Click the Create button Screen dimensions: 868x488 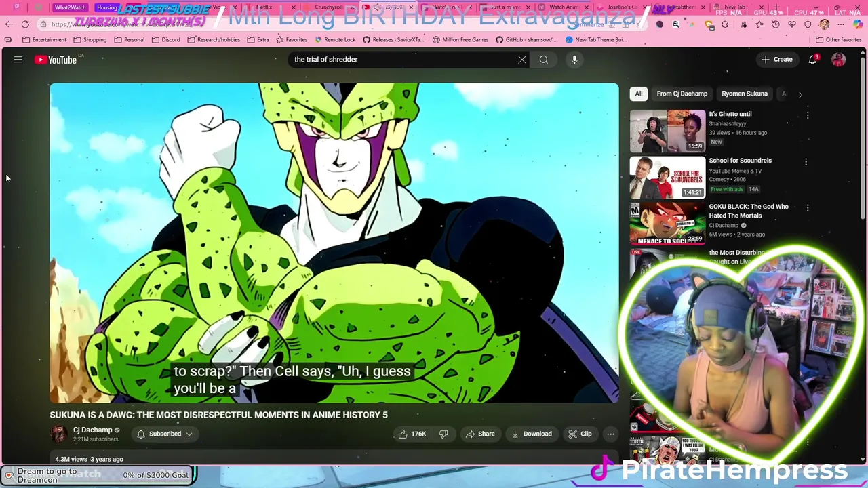coord(776,60)
